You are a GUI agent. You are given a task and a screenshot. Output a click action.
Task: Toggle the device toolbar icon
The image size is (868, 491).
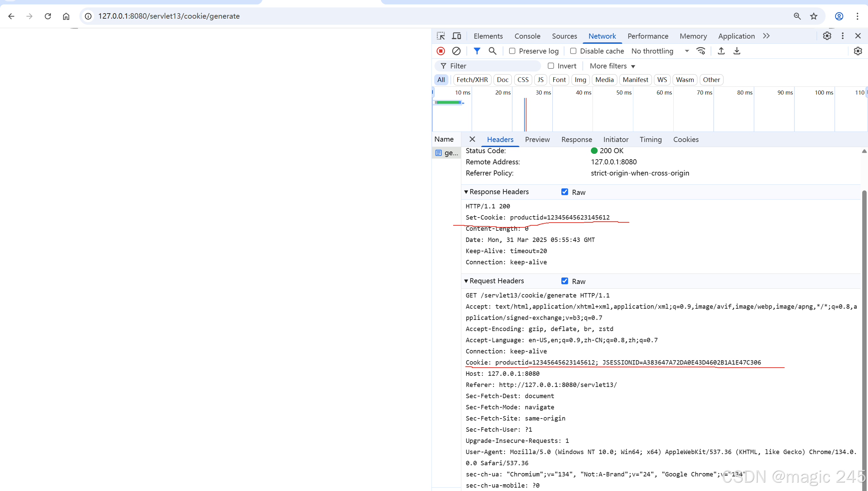point(457,36)
